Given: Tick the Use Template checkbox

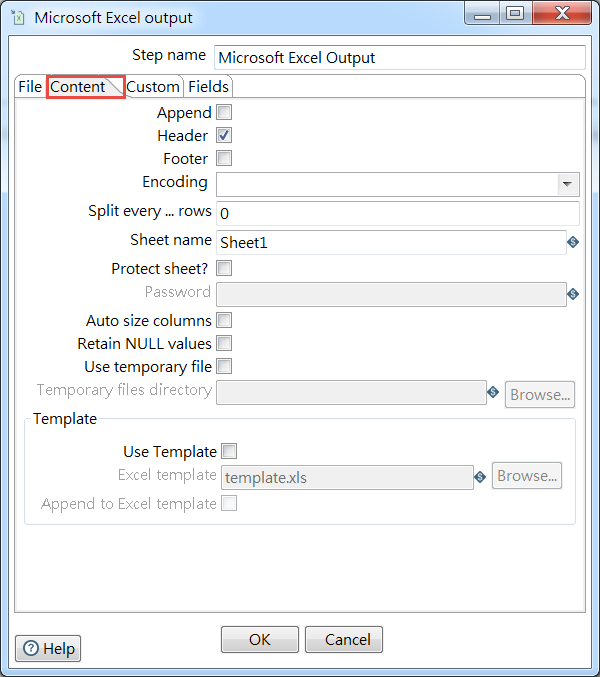Looking at the screenshot, I should pos(229,451).
